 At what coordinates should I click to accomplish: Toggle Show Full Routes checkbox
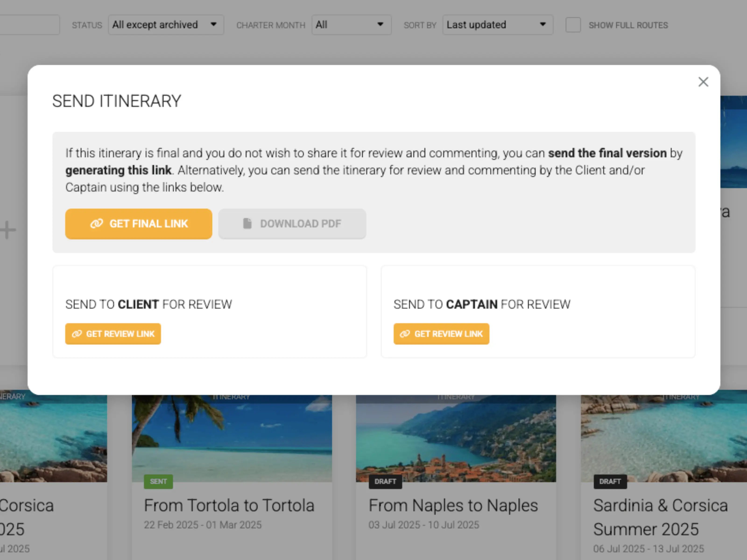point(573,25)
